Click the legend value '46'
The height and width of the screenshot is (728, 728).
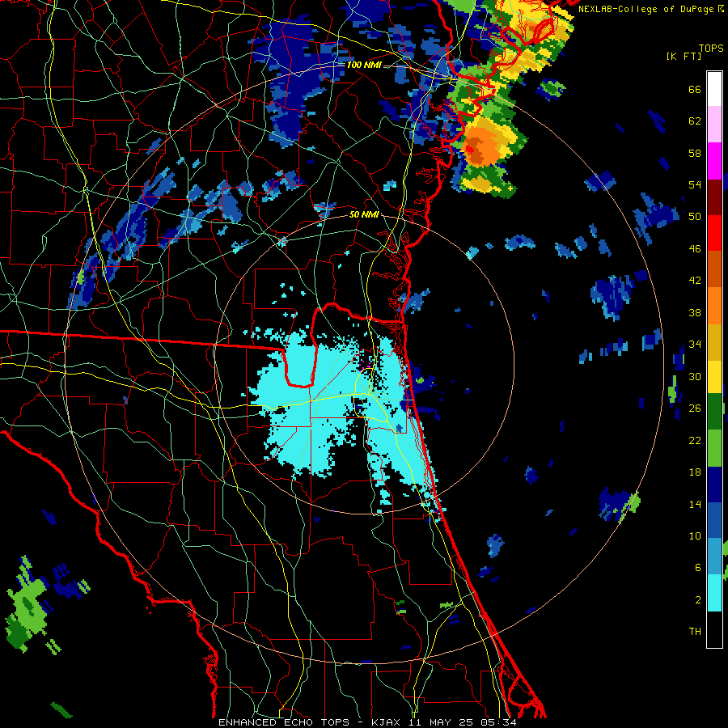[x=695, y=249]
